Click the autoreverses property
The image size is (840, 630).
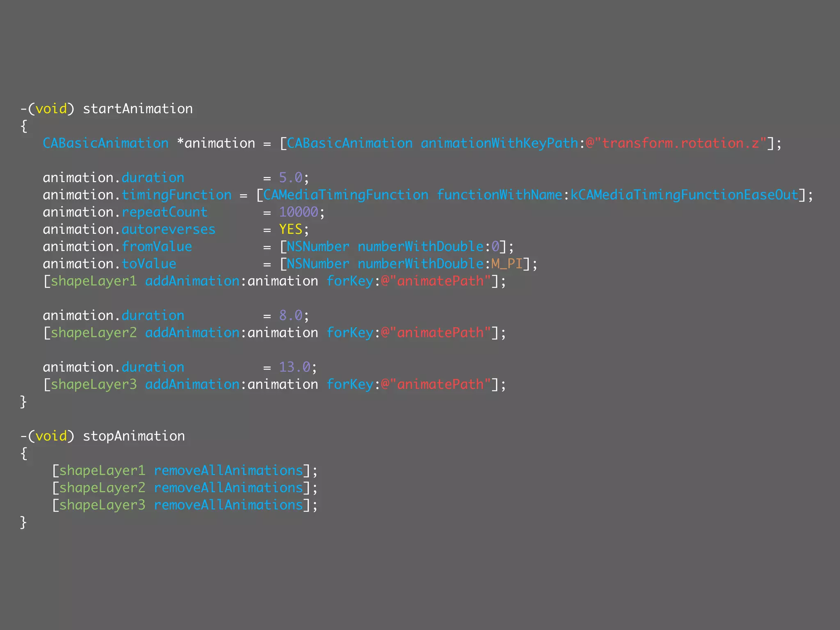click(168, 230)
